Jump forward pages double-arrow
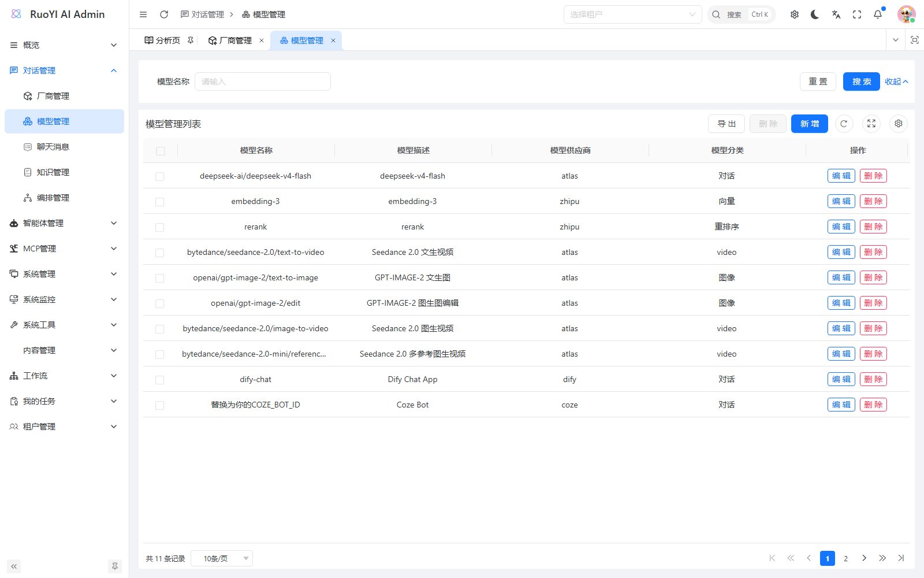Image resolution: width=924 pixels, height=578 pixels. (882, 558)
